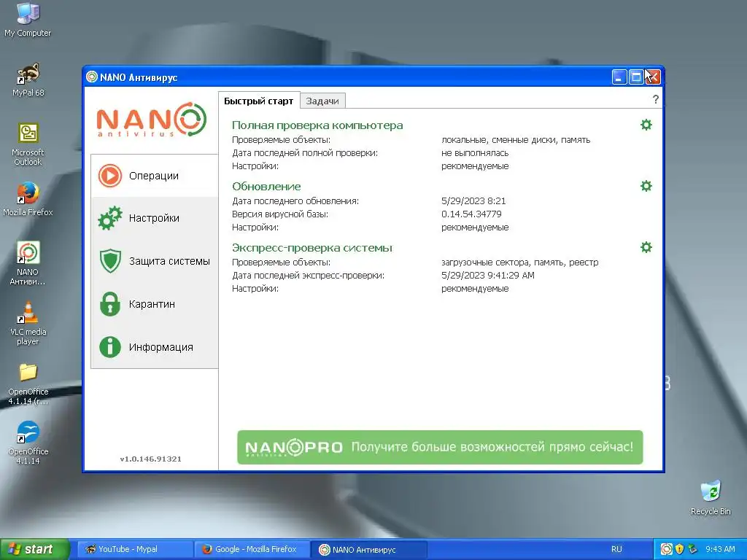Screen dimensions: 747x560
Task: Click the NANO antivirus logo
Action: (x=152, y=119)
